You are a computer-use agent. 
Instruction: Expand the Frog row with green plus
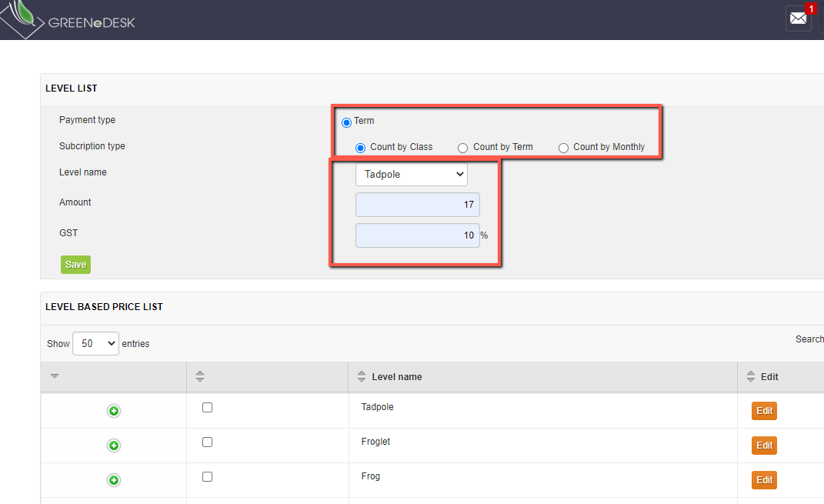114,480
